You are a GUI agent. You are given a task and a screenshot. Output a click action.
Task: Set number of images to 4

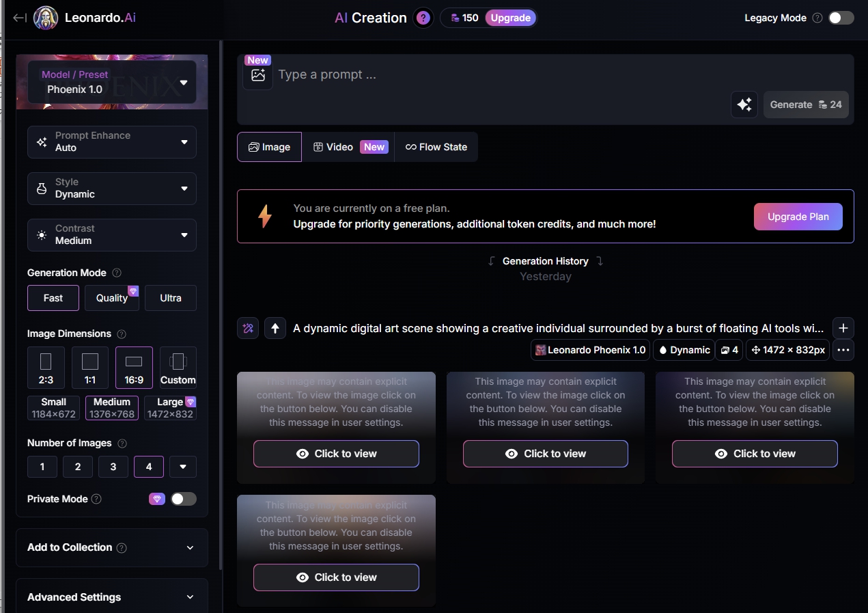149,467
